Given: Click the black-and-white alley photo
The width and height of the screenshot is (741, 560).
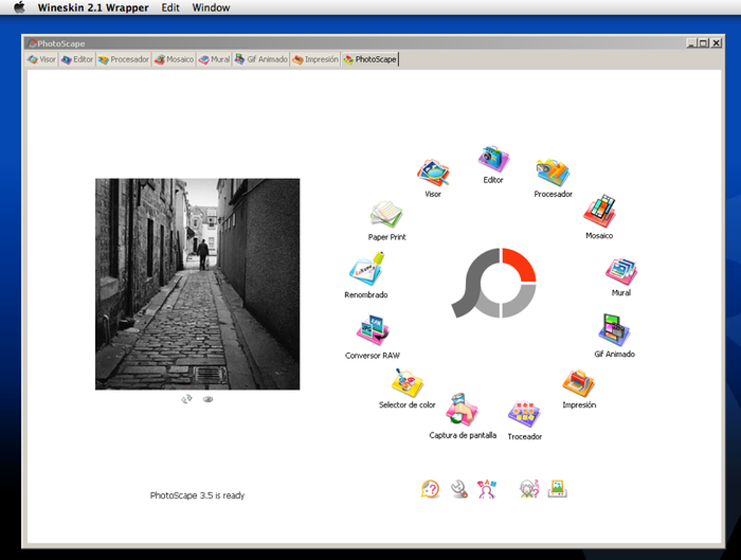Looking at the screenshot, I should [198, 284].
